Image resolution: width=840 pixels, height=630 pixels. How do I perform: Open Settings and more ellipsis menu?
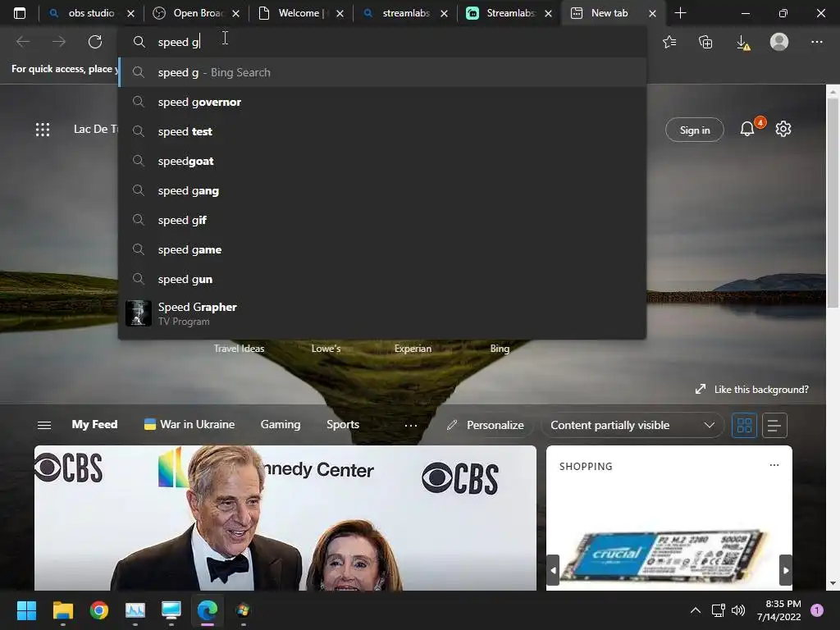pos(816,42)
